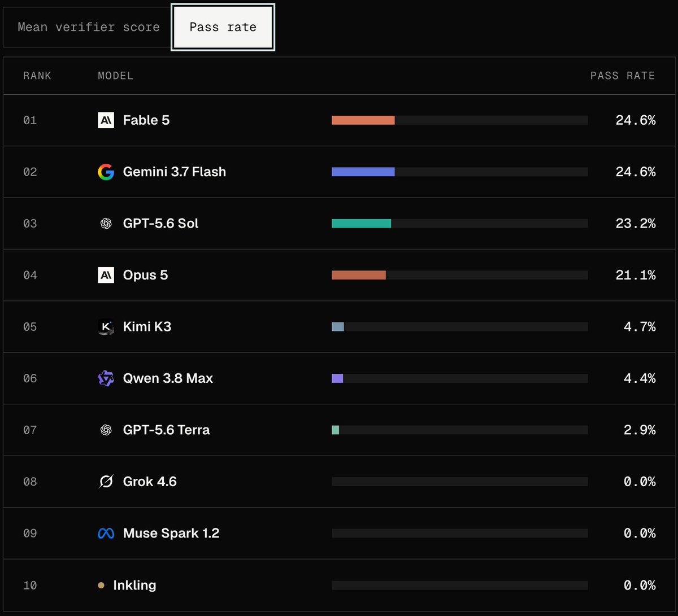Click the OpenAI logo beside GPT-5.6 Sol
This screenshot has width=678, height=616.
coord(106,224)
